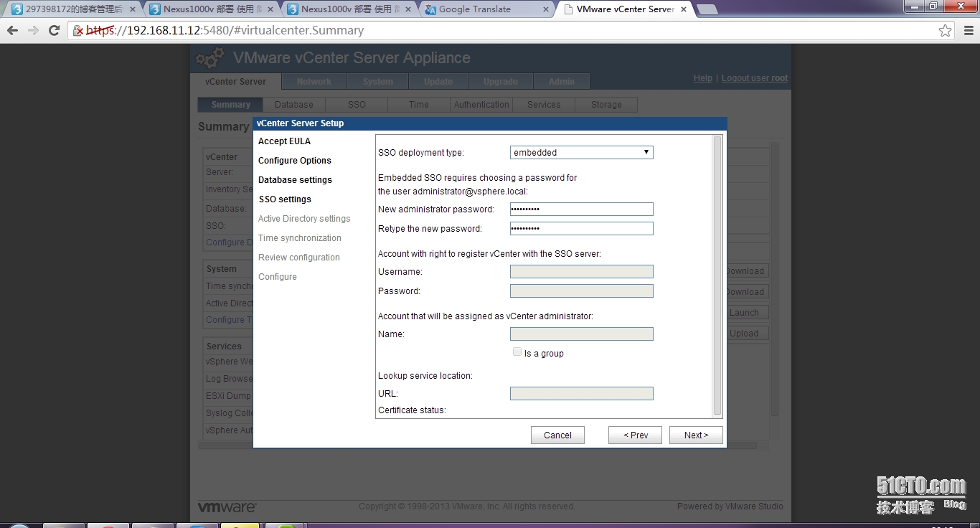980x528 pixels.
Task: Bookmark this page with star icon
Action: click(x=945, y=30)
